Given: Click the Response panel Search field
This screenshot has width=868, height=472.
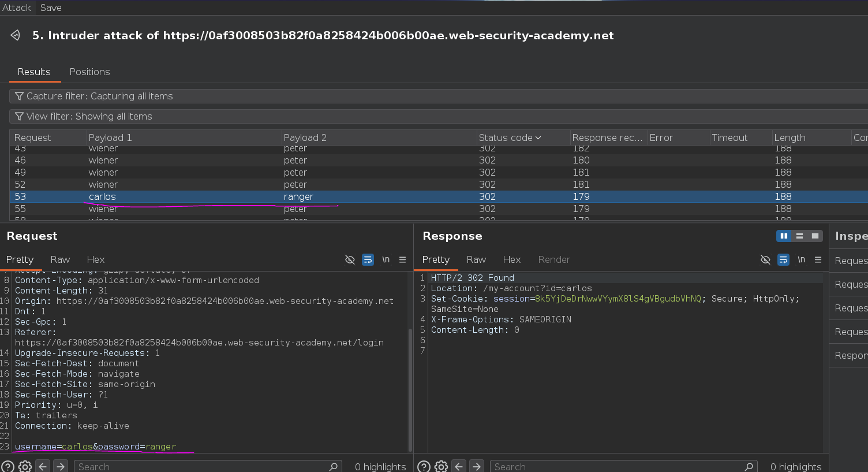Looking at the screenshot, I should 623,466.
